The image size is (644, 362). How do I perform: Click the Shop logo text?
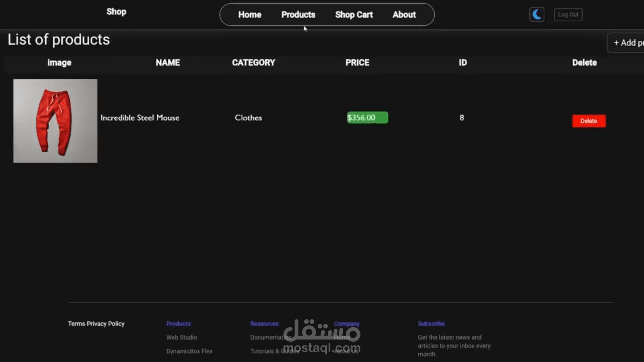pyautogui.click(x=116, y=12)
